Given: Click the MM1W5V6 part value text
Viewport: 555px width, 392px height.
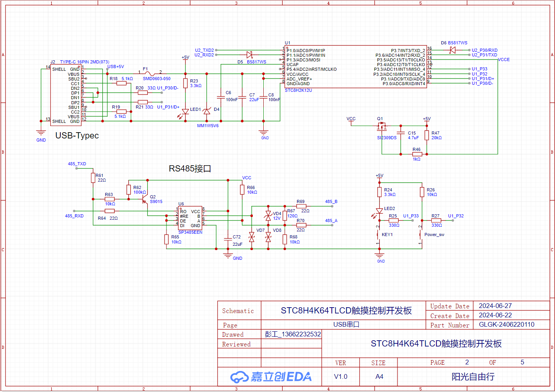Looking at the screenshot, I should 208,126.
